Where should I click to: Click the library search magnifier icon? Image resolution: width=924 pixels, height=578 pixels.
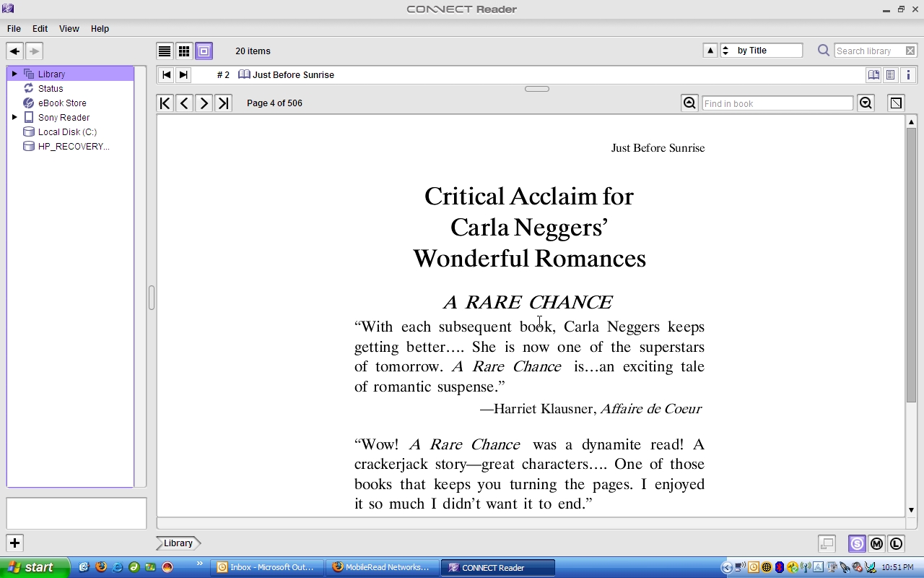824,51
